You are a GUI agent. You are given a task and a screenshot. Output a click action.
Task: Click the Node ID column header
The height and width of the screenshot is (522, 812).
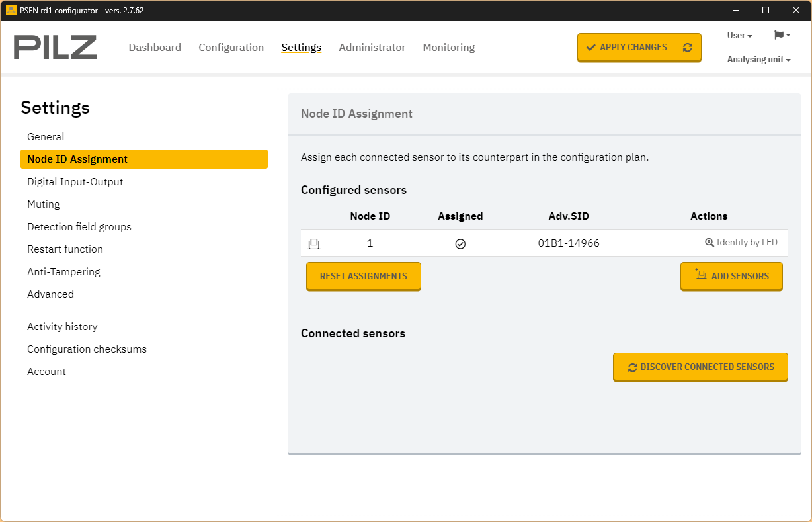click(370, 216)
